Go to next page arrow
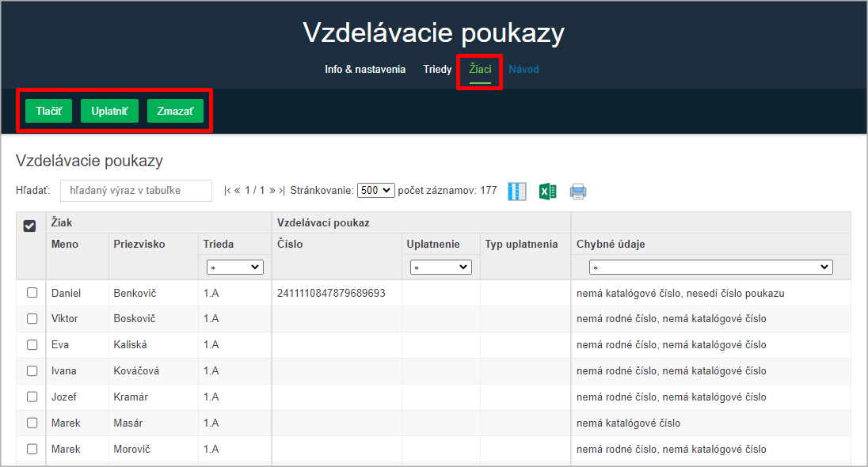Viewport: 868px width, 467px height. pyautogui.click(x=272, y=191)
